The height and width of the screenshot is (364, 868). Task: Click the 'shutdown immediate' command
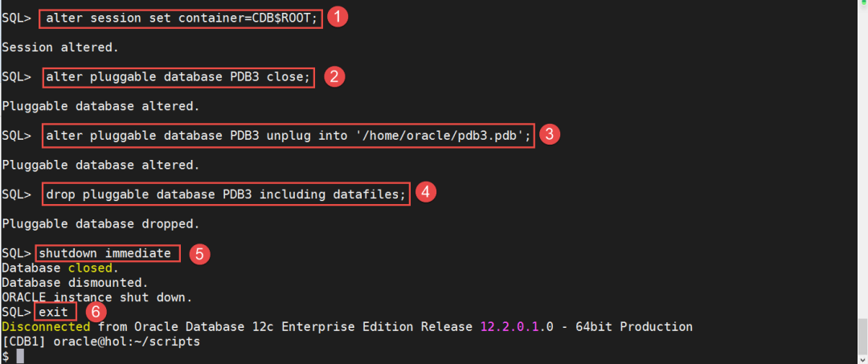(x=107, y=253)
